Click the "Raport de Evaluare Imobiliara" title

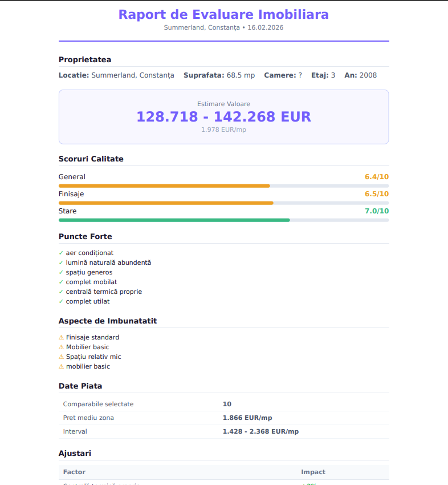pyautogui.click(x=223, y=14)
